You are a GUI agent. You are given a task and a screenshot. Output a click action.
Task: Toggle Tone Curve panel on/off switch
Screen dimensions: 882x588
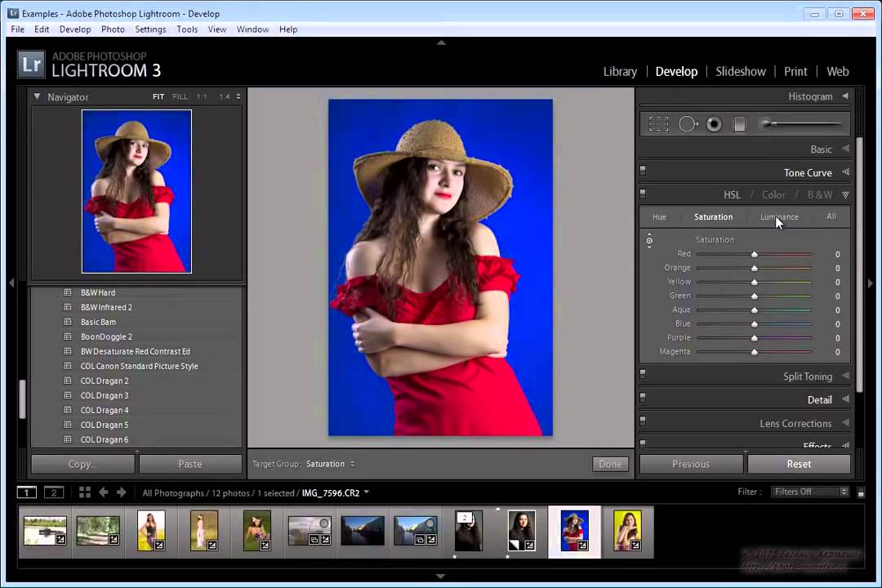point(643,171)
